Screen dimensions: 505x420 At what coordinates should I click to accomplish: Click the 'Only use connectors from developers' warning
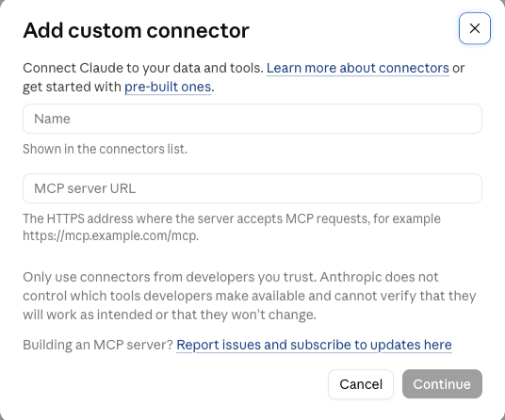170,277
